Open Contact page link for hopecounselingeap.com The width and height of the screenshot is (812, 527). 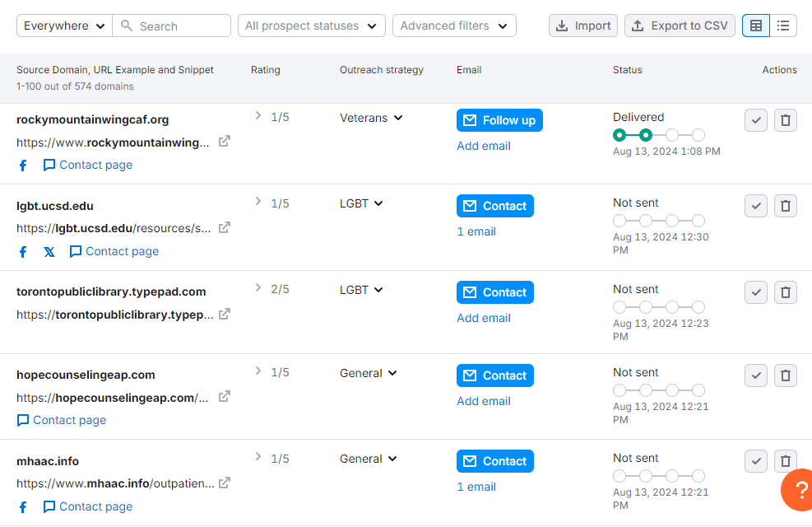click(x=62, y=420)
